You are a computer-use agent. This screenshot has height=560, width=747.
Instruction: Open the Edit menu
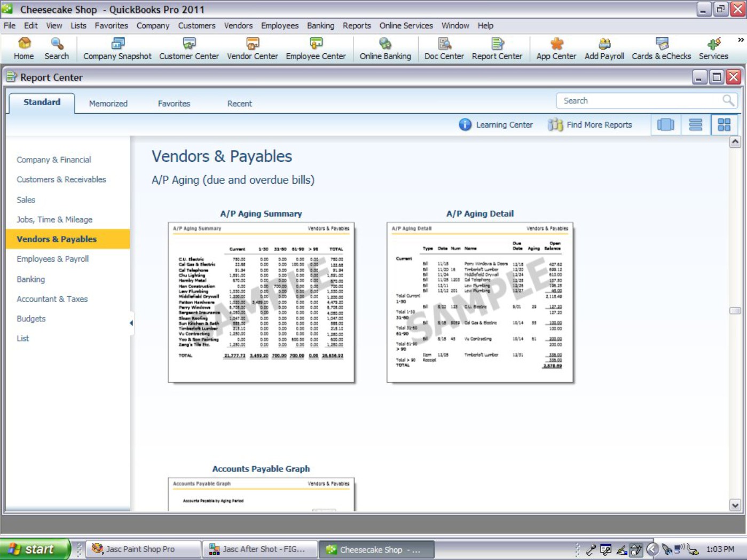pos(31,26)
